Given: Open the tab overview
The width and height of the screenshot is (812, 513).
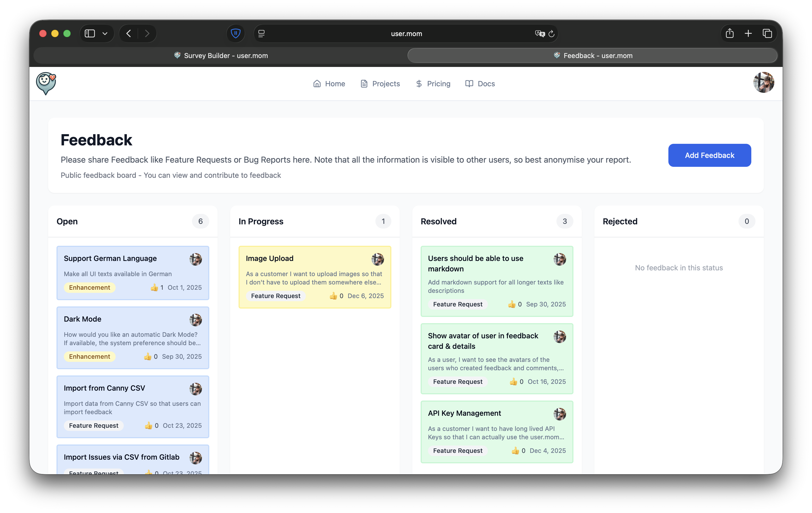Looking at the screenshot, I should point(768,33).
